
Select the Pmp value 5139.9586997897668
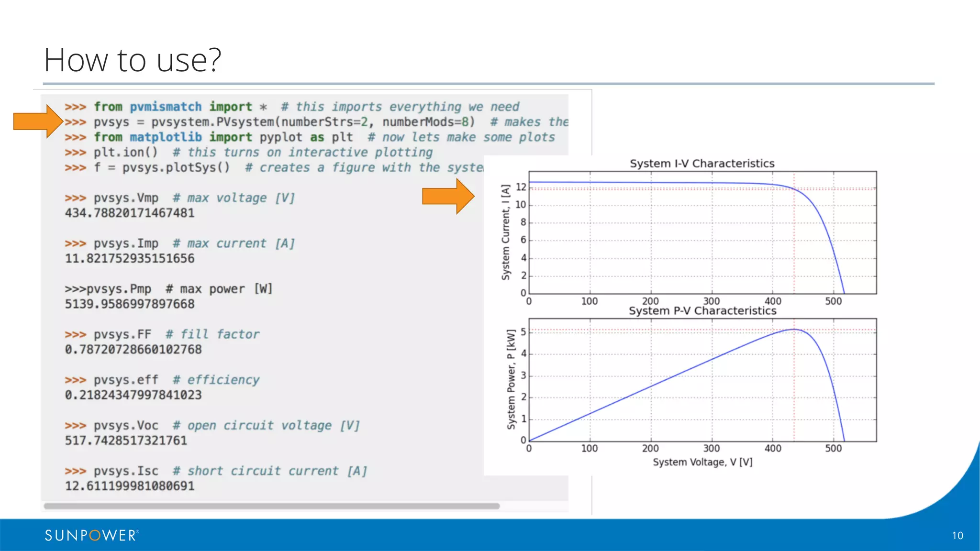click(130, 304)
